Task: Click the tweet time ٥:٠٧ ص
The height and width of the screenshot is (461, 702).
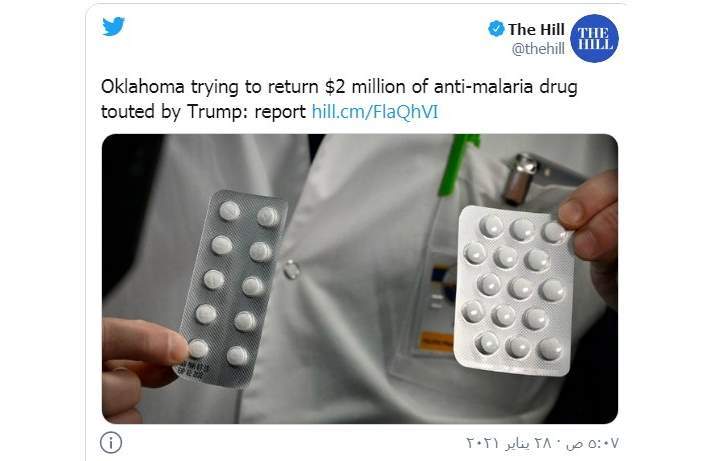Action: [x=592, y=443]
